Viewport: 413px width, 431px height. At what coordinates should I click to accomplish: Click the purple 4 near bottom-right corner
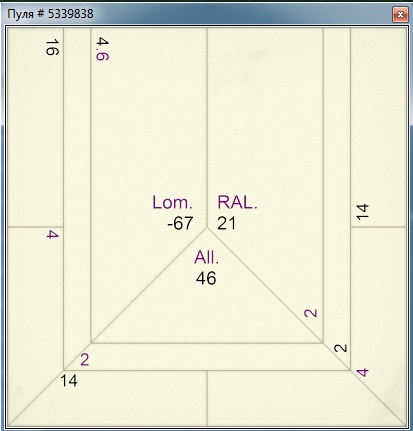[x=362, y=372]
